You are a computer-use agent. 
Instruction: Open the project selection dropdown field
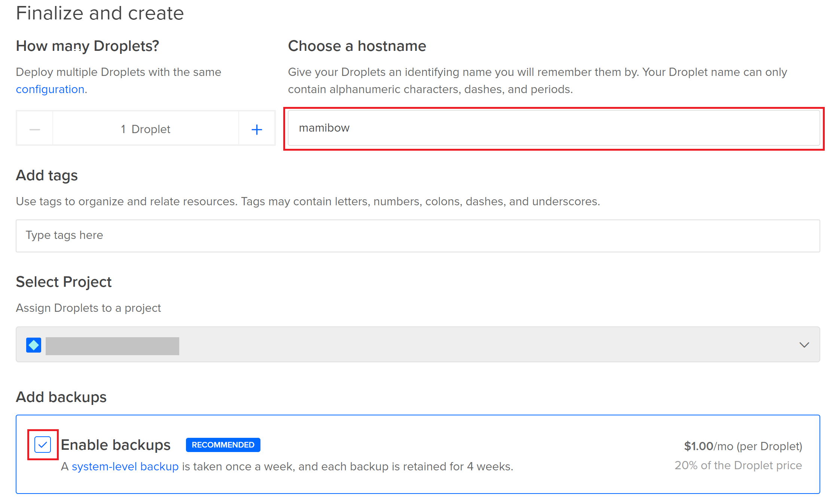417,345
